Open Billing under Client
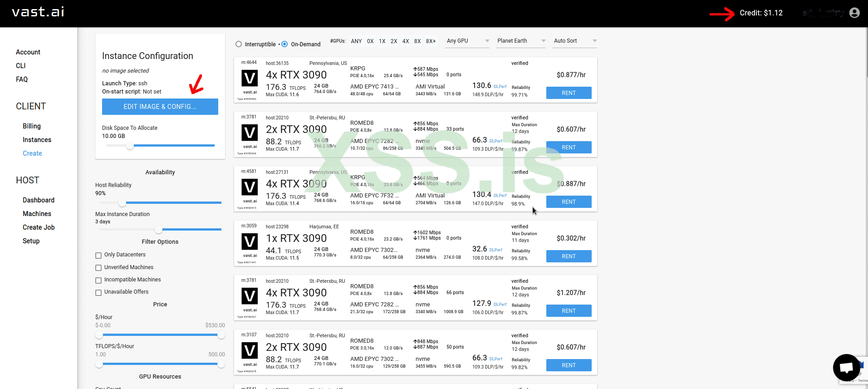 click(x=32, y=126)
